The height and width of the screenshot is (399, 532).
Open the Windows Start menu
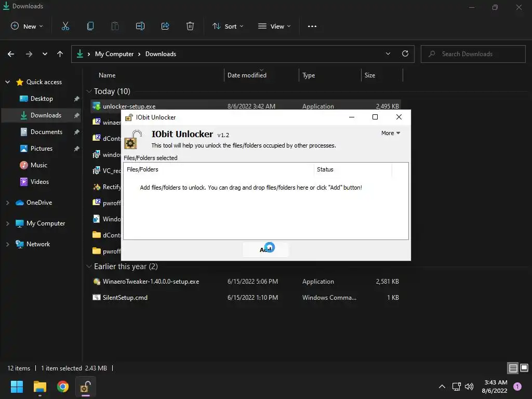coord(17,387)
